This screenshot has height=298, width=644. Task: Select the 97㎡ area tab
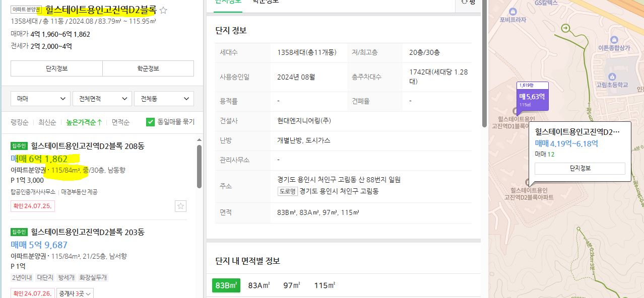click(292, 285)
